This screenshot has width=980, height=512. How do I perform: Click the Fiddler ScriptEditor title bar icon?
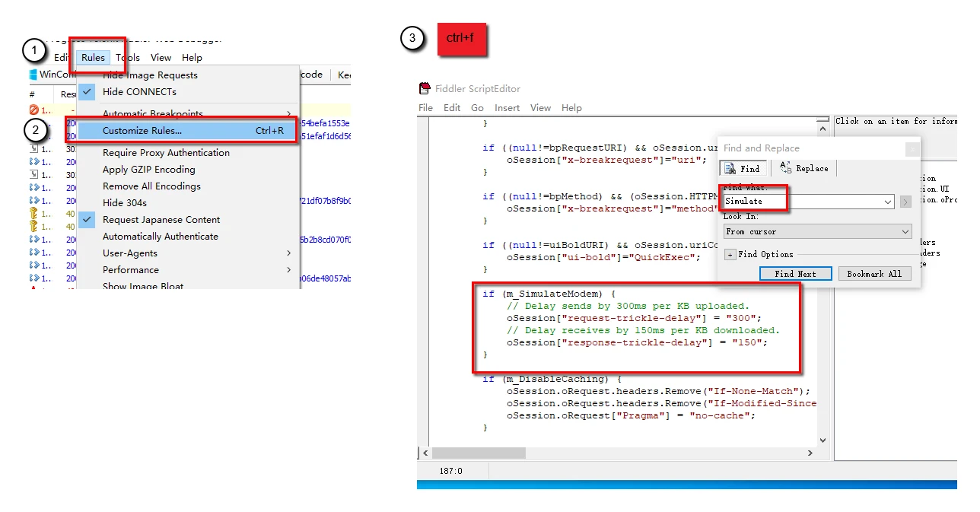[425, 88]
